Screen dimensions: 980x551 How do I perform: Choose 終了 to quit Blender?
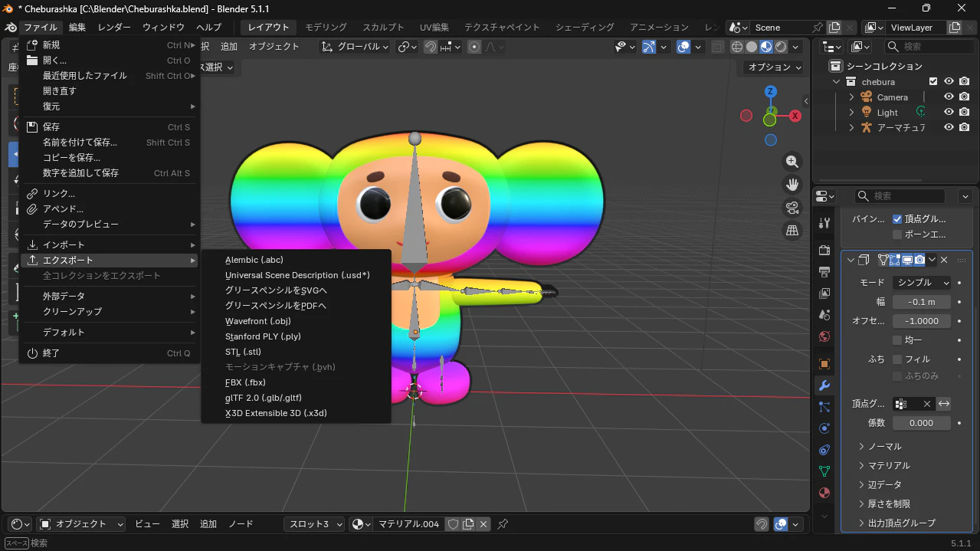pos(110,353)
